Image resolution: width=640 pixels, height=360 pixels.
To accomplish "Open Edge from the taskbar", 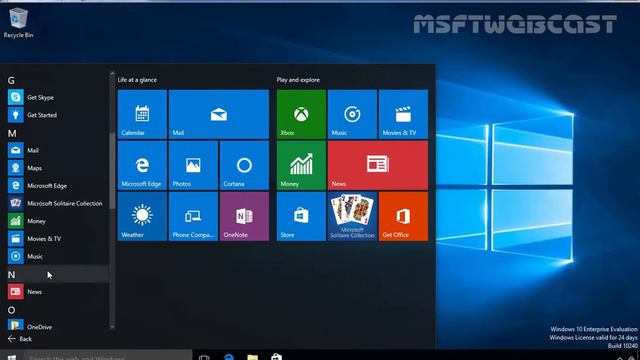I will pyautogui.click(x=229, y=356).
